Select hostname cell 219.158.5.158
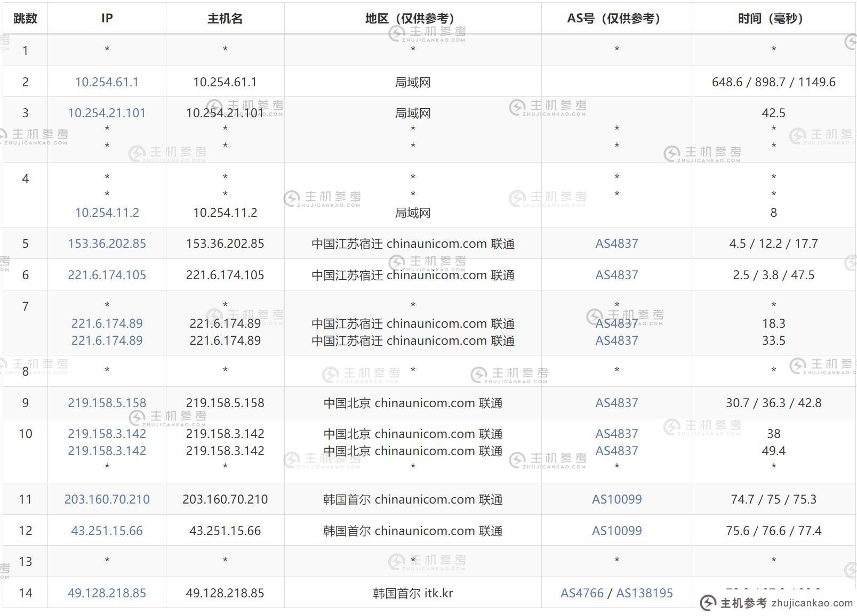This screenshot has height=616, width=857. tap(225, 403)
